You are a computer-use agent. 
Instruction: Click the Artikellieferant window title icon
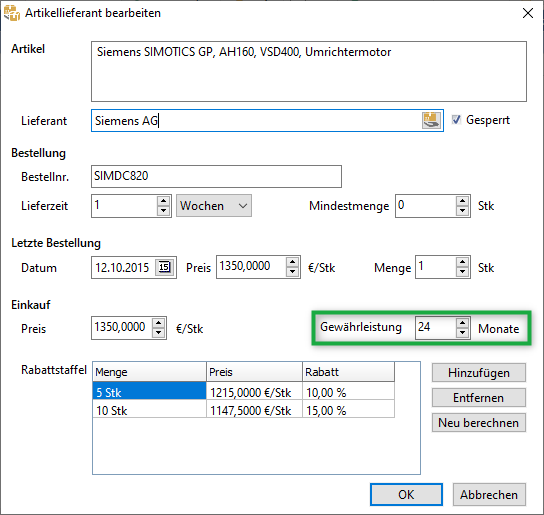coord(12,13)
